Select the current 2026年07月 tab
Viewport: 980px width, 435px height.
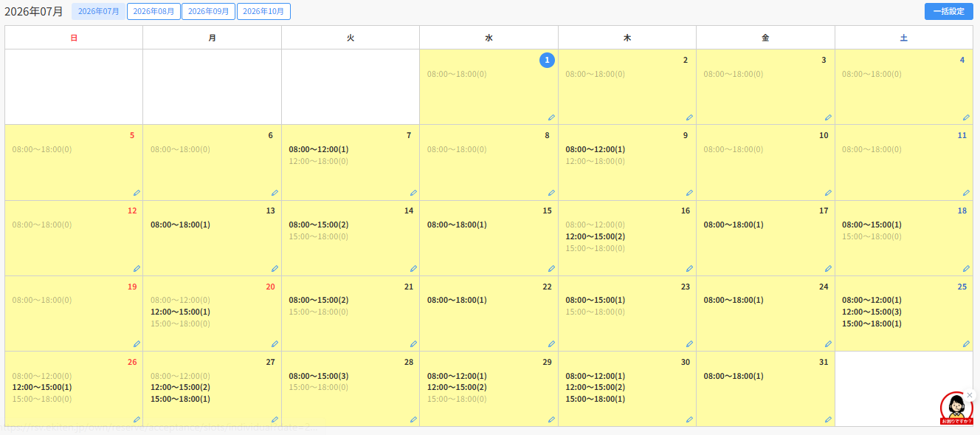tap(98, 12)
